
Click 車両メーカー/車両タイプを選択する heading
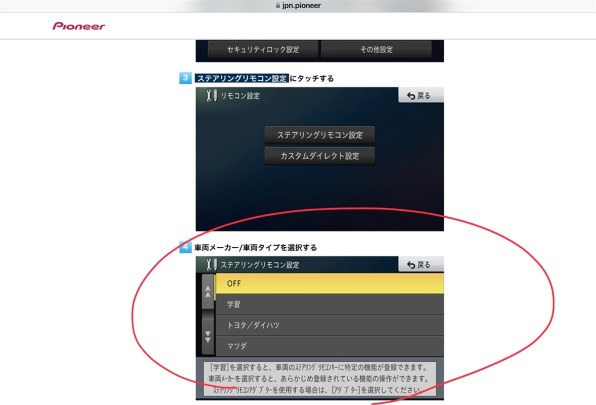(x=255, y=248)
